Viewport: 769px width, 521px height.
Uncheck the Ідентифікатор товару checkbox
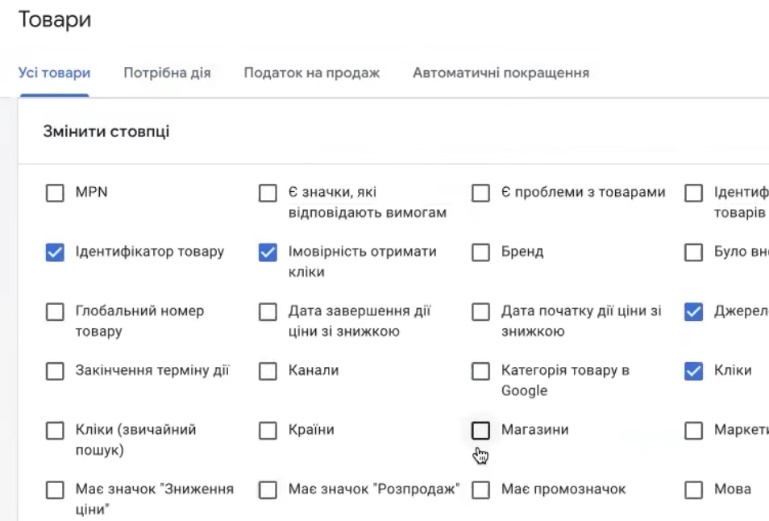click(55, 253)
